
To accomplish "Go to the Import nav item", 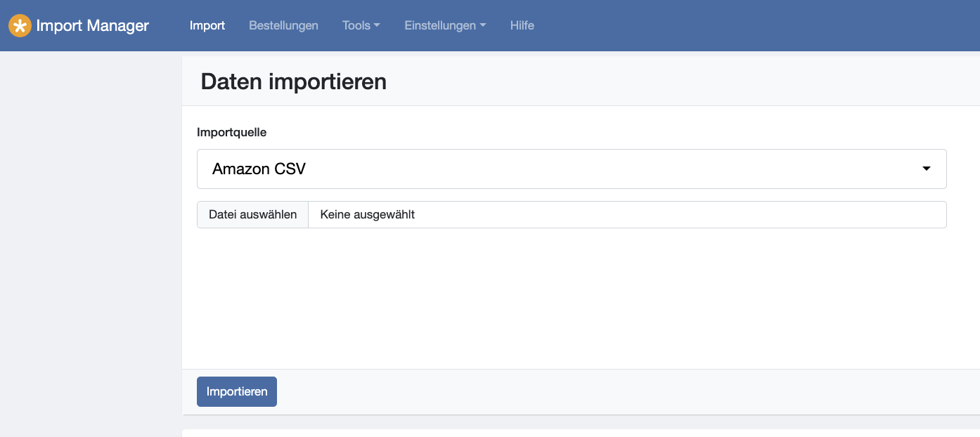I will 207,25.
